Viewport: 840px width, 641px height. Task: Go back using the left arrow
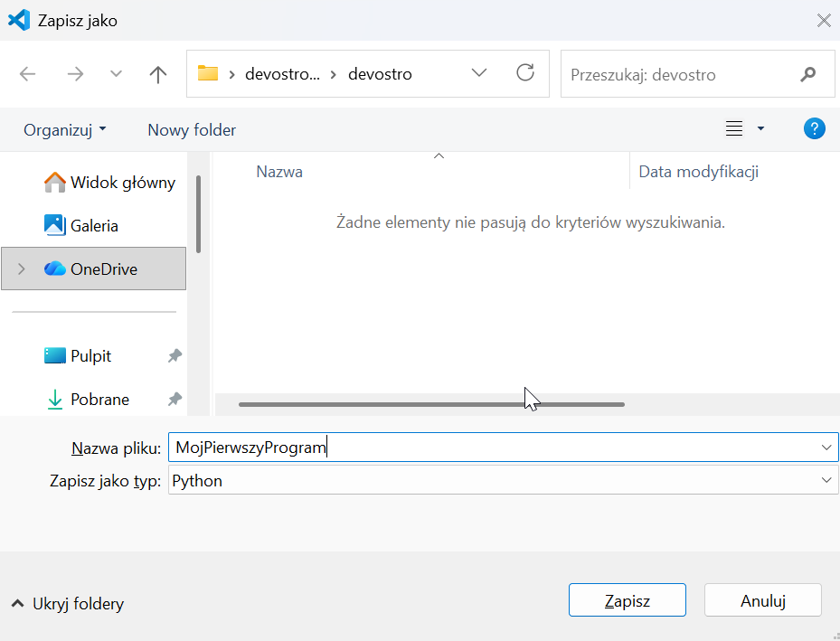tap(27, 74)
